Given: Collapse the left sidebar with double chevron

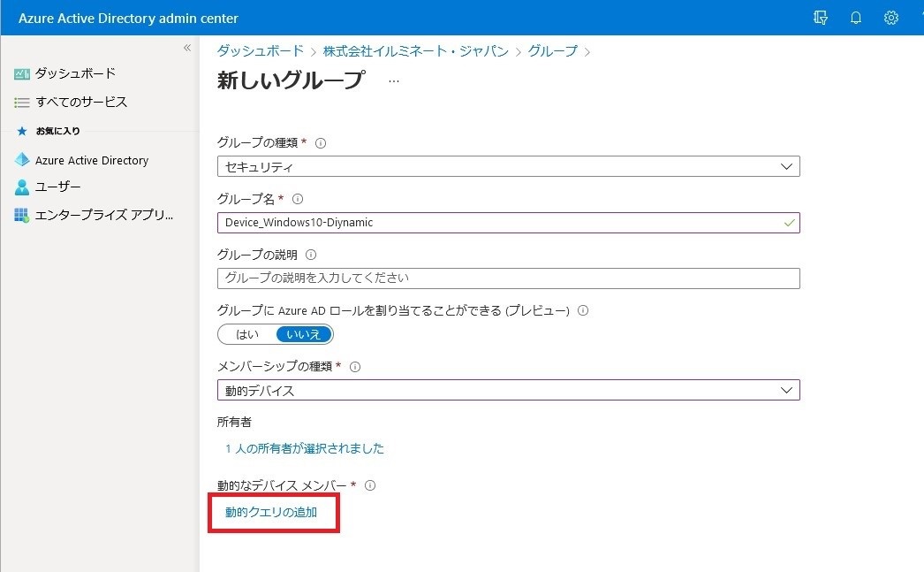Looking at the screenshot, I should pyautogui.click(x=186, y=48).
